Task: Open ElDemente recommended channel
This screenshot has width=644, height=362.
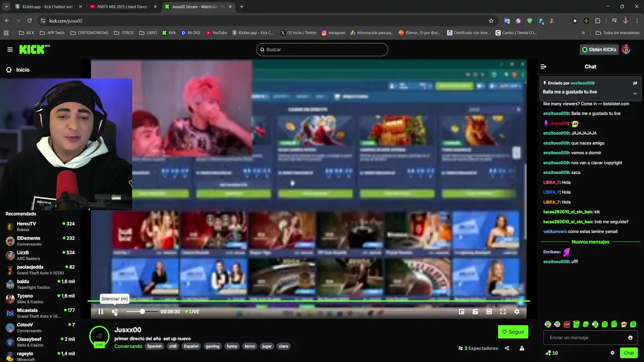Action: pos(40,241)
